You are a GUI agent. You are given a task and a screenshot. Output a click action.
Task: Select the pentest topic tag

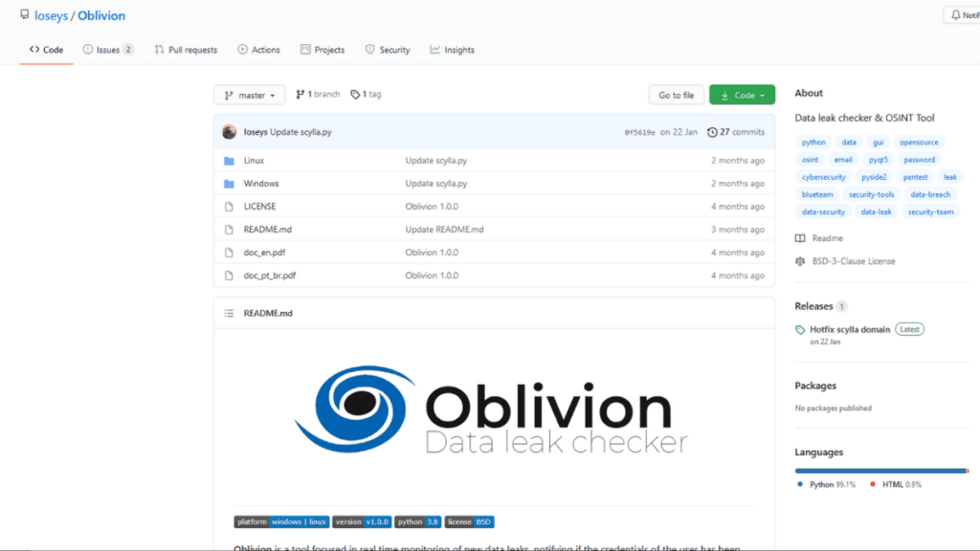pyautogui.click(x=916, y=177)
